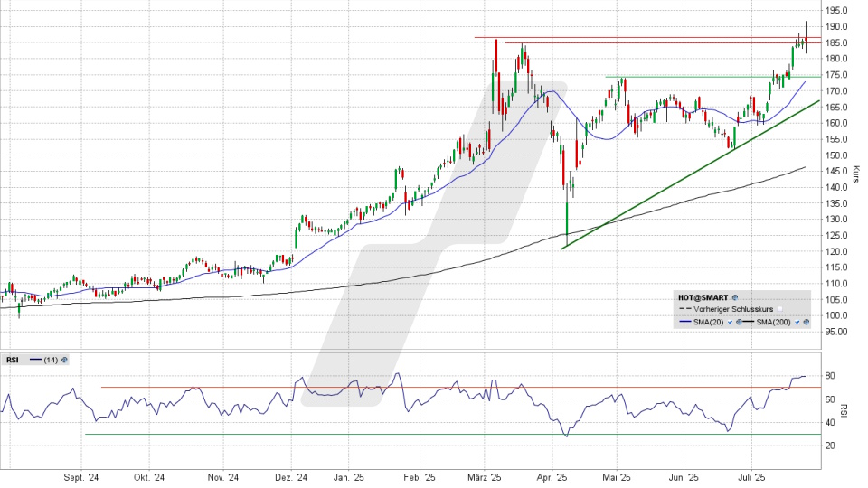The image size is (868, 488).
Task: Click the Apr. '25 axis label
Action: 552,478
